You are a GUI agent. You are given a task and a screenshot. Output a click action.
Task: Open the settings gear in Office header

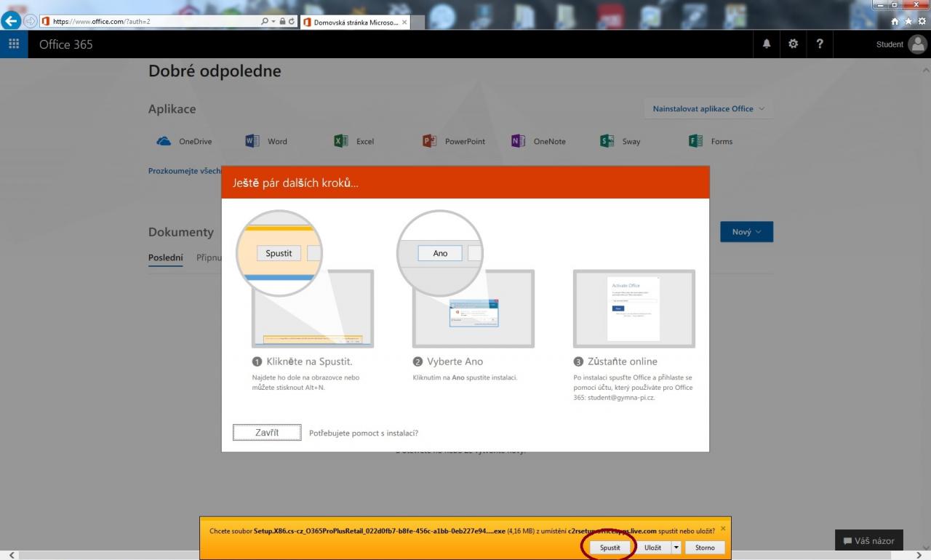[793, 44]
